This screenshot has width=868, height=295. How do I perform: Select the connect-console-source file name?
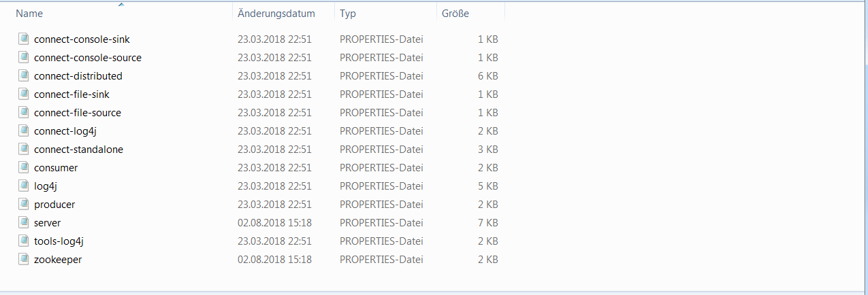88,57
